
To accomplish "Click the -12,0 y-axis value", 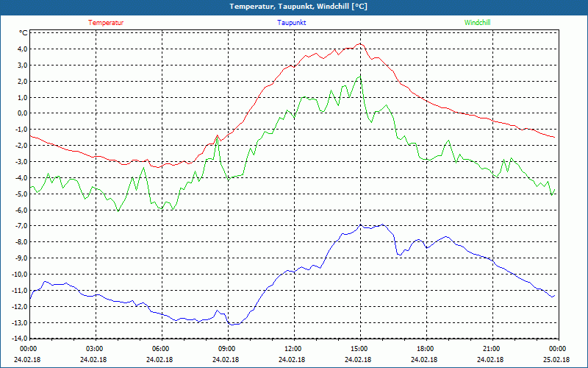I will [x=19, y=307].
